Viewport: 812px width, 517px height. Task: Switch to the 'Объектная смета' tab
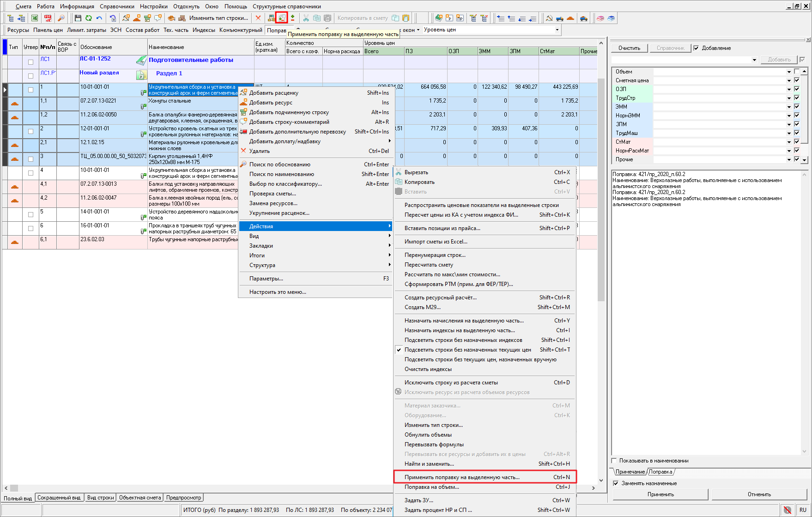(140, 498)
